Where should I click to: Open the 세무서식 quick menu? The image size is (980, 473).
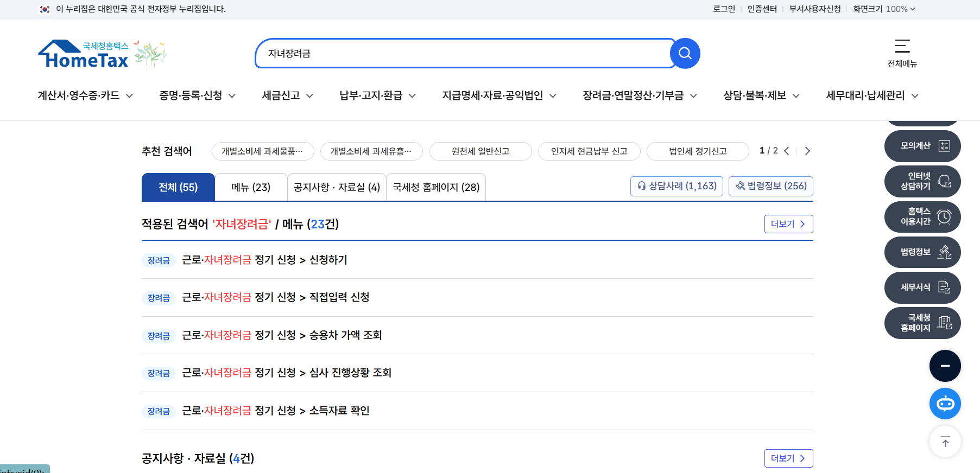pyautogui.click(x=922, y=287)
